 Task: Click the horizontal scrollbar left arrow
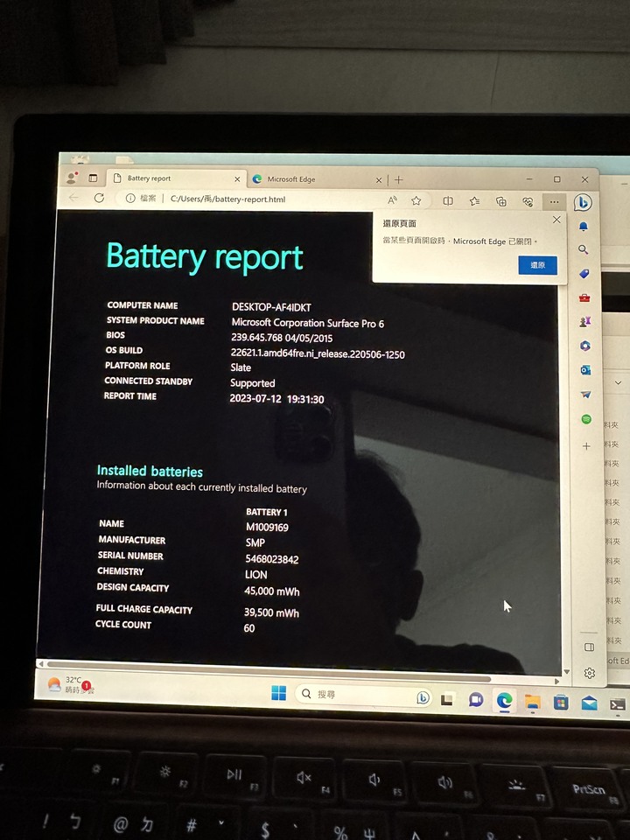[x=41, y=663]
